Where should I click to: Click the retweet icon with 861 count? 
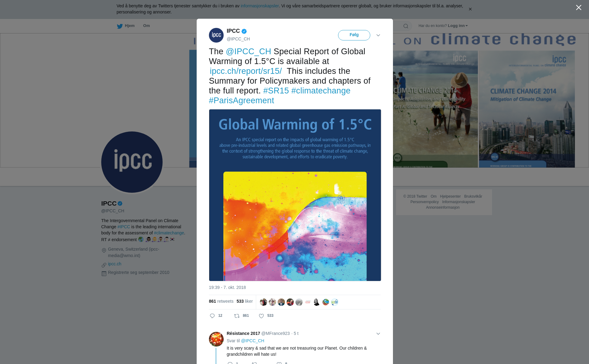[237, 316]
